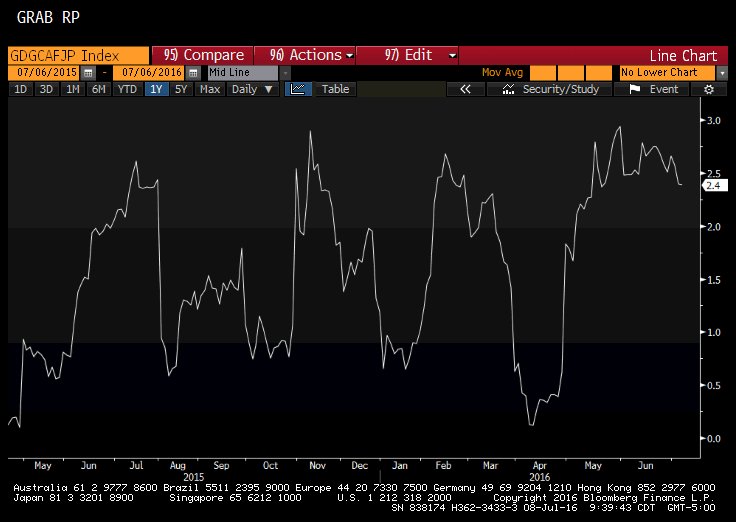
Task: Click 2015 year label on axis
Action: pyautogui.click(x=193, y=477)
